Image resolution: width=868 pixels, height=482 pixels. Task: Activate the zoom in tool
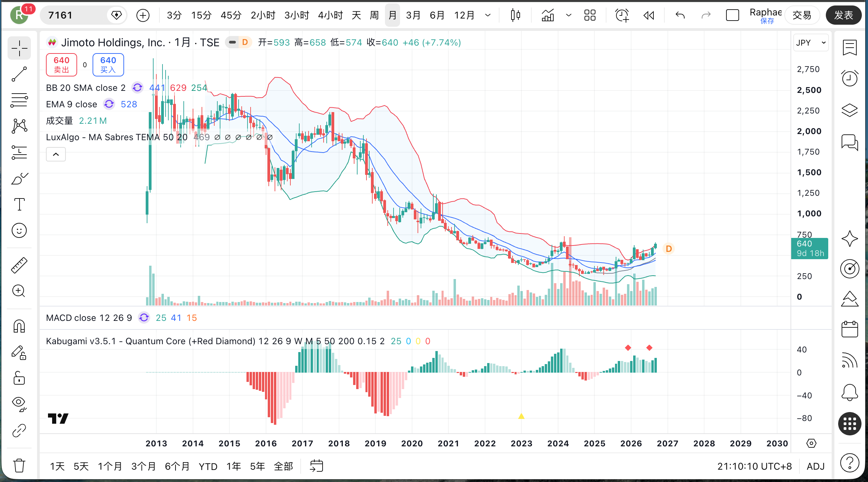[19, 291]
